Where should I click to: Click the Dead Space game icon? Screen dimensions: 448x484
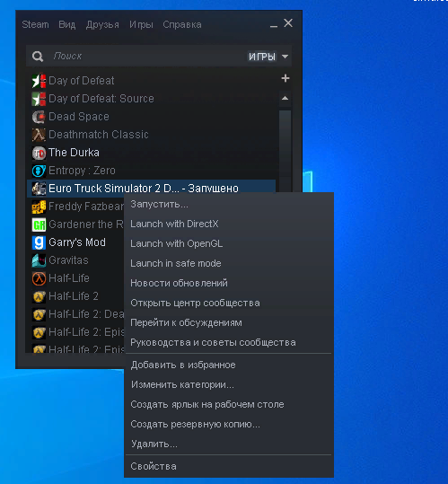(39, 117)
